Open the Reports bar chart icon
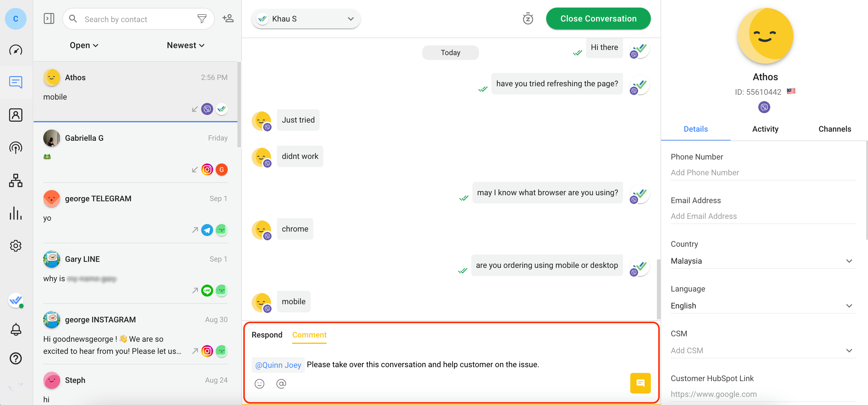The height and width of the screenshot is (405, 868). coord(15,213)
